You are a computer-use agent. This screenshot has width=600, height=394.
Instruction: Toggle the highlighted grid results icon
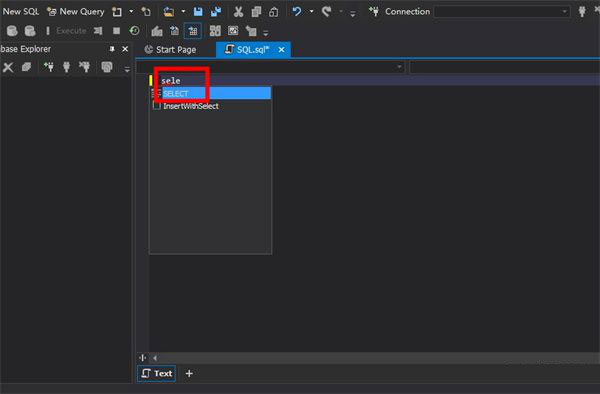tap(193, 31)
